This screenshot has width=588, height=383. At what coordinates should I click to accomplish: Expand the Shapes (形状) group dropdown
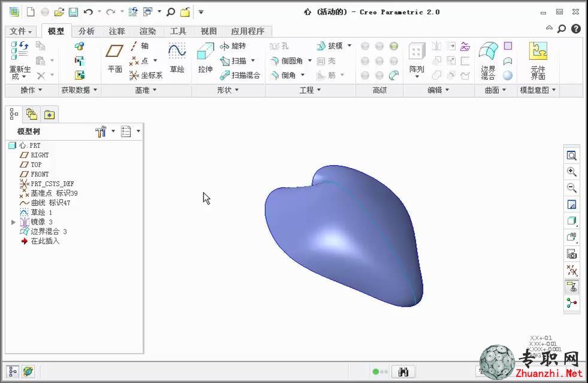[228, 90]
